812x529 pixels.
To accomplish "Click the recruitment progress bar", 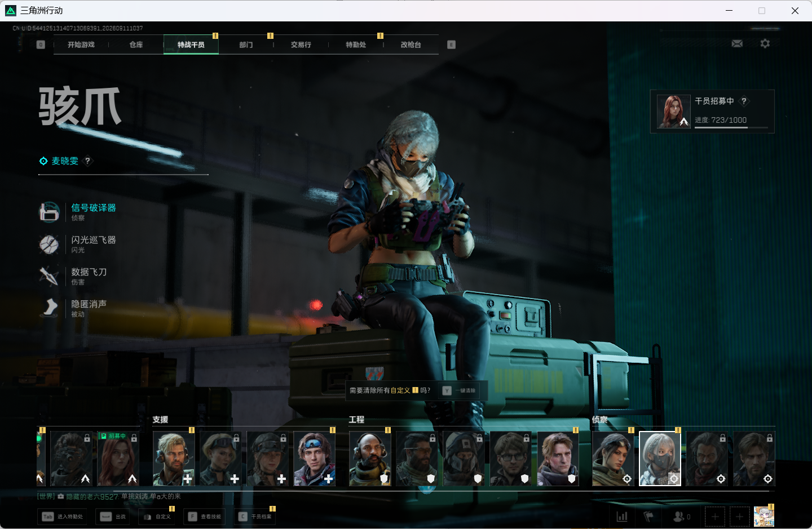I will (x=731, y=128).
